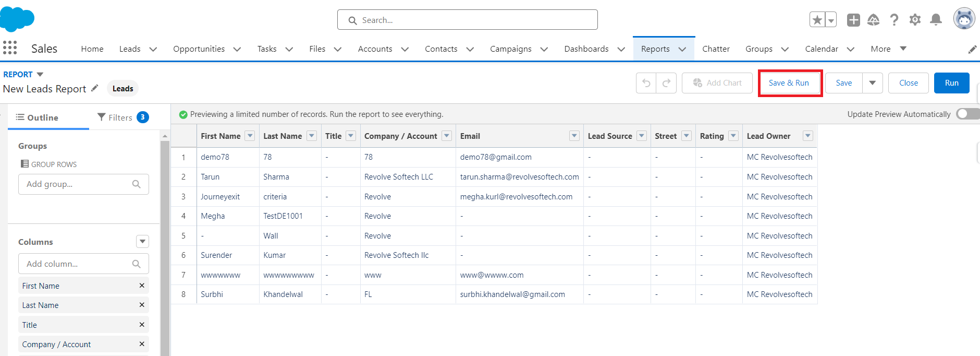This screenshot has height=356, width=980.
Task: Expand the Reports tab chevron
Action: pyautogui.click(x=682, y=49)
